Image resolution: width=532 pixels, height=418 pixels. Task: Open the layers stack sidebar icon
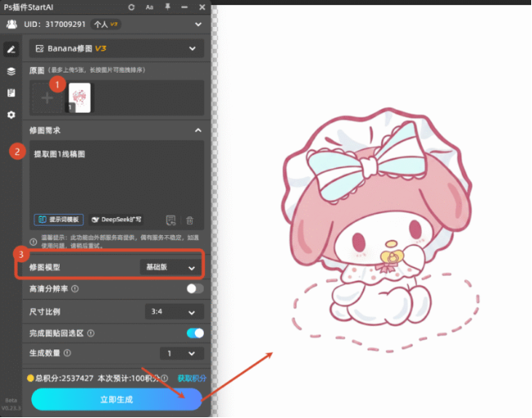[x=11, y=71]
